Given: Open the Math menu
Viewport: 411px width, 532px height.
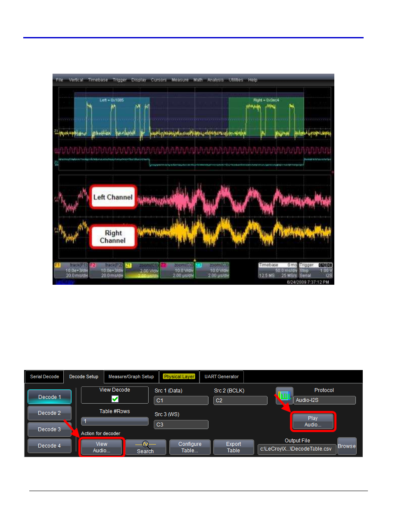Looking at the screenshot, I should [x=198, y=80].
